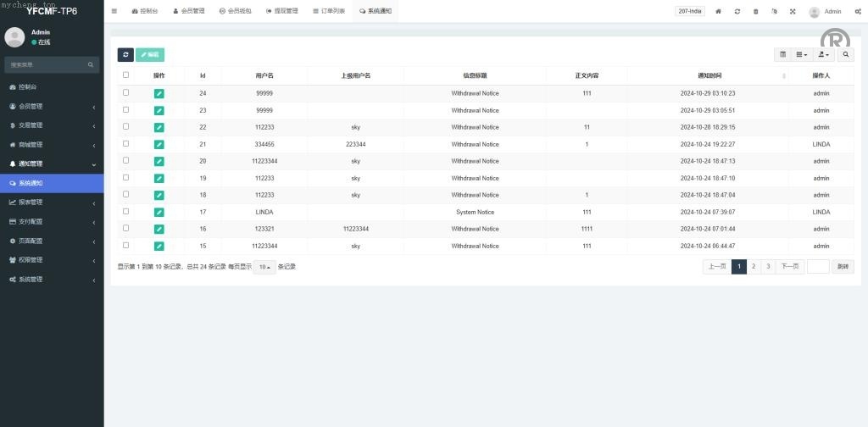
Task: Click the edit pencil for row Id 17
Action: click(159, 212)
